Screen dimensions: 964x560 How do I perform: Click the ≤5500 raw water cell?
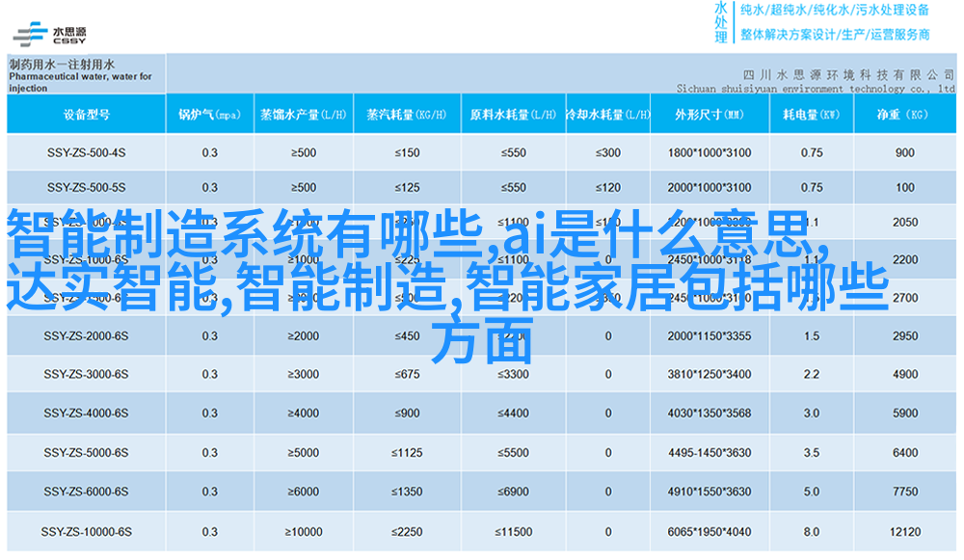(x=513, y=453)
